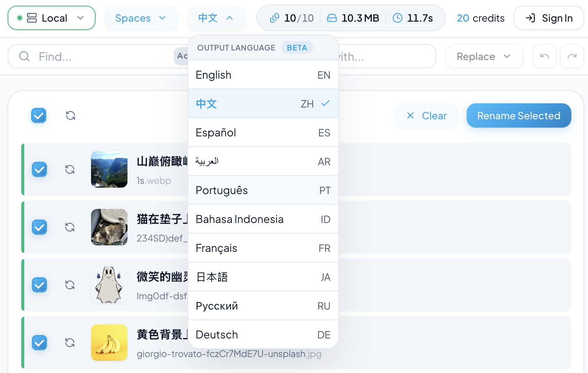The image size is (588, 373).
Task: Click the clock icon next to 11.7s
Action: coord(397,18)
